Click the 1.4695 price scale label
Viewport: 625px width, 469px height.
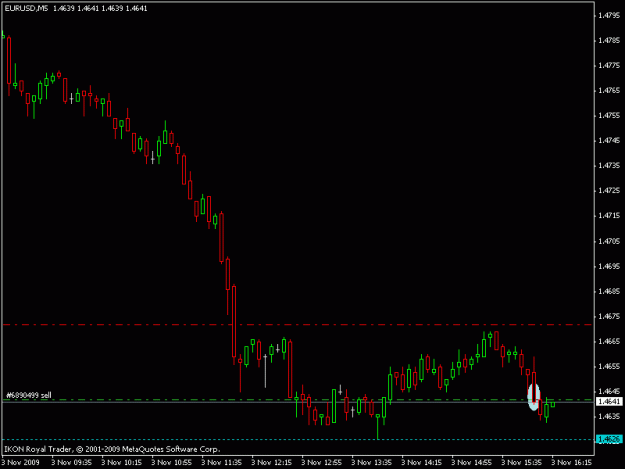(609, 266)
